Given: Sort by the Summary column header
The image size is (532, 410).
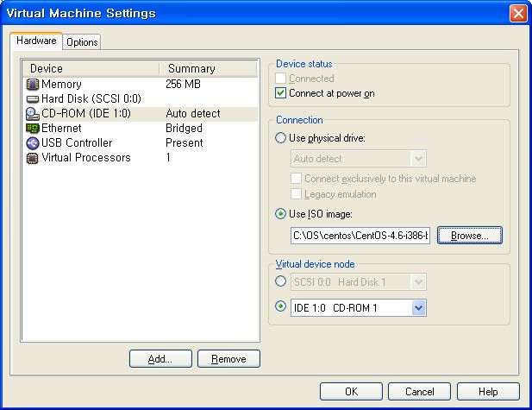Looking at the screenshot, I should [207, 68].
